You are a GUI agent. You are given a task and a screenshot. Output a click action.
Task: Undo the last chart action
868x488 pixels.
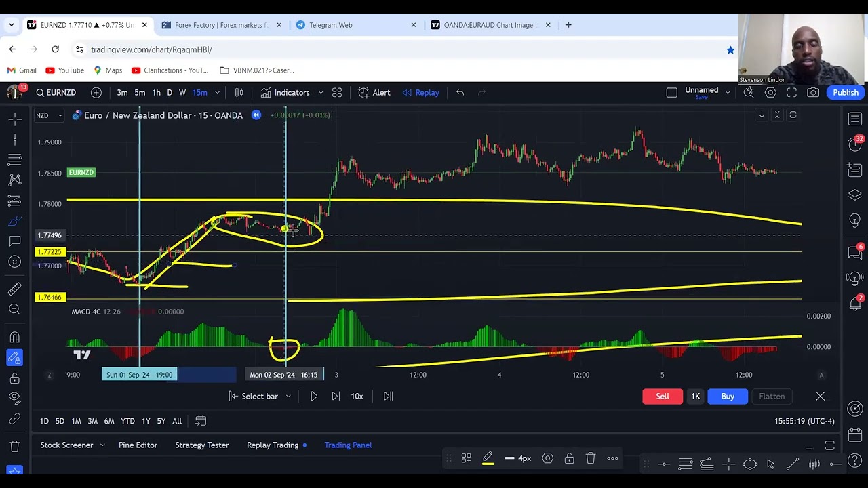tap(460, 93)
